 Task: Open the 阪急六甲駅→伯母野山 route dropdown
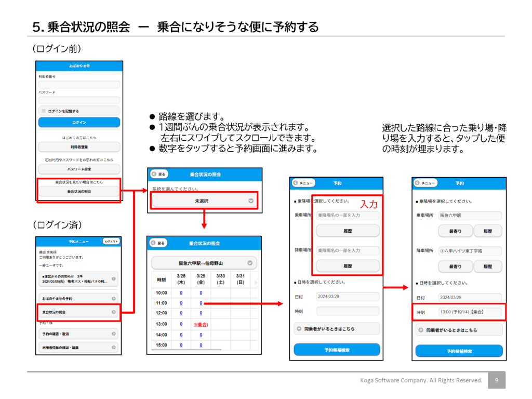[204, 263]
